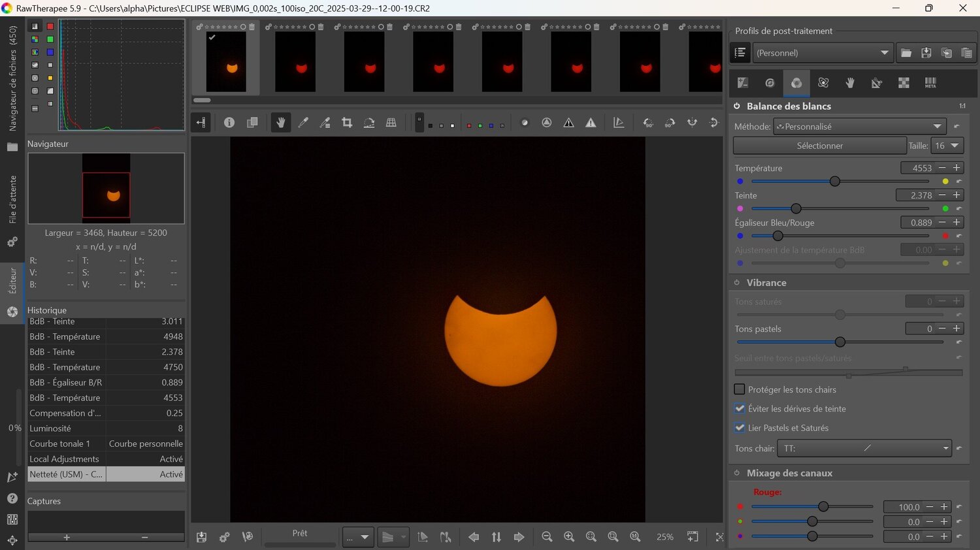Activate the straighten/rotate tool
Viewport: 980px width, 550px height.
point(369,123)
